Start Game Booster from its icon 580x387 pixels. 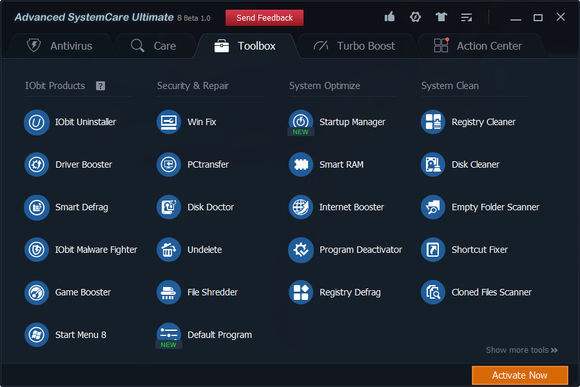point(37,292)
